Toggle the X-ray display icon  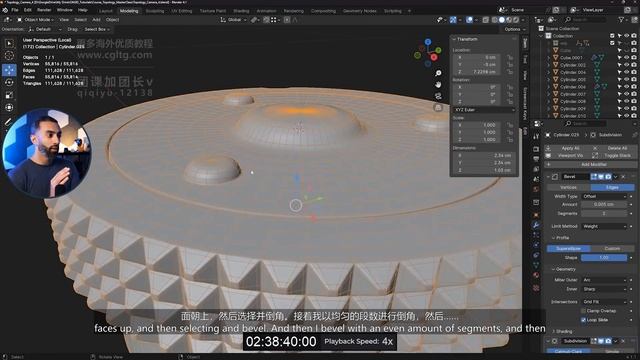[x=486, y=20]
